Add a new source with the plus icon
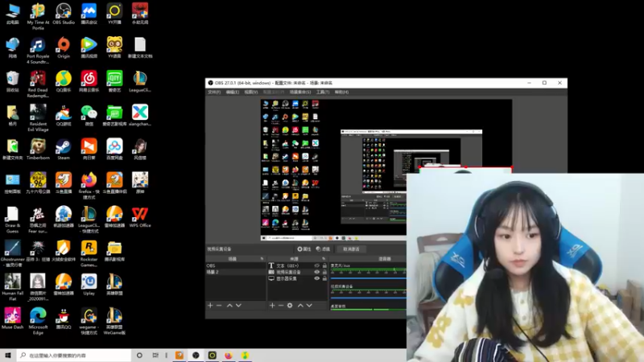This screenshot has height=362, width=644. (272, 306)
